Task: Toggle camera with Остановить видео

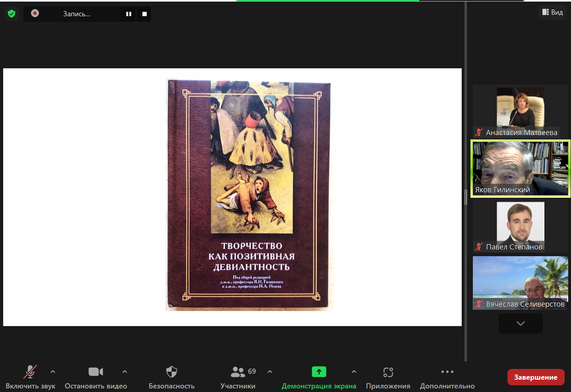Action: (x=96, y=377)
